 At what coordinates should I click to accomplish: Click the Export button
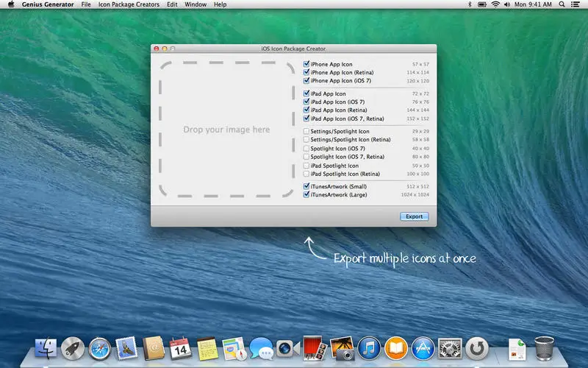414,216
